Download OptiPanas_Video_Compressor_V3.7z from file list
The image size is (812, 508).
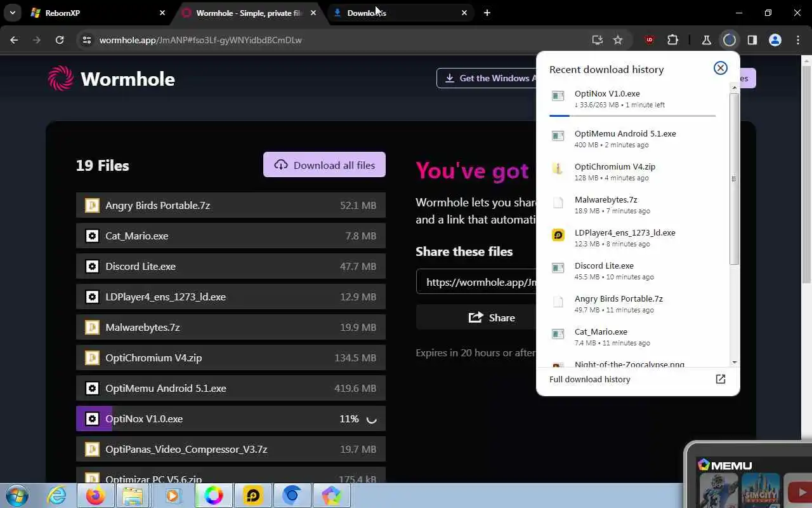click(x=231, y=449)
